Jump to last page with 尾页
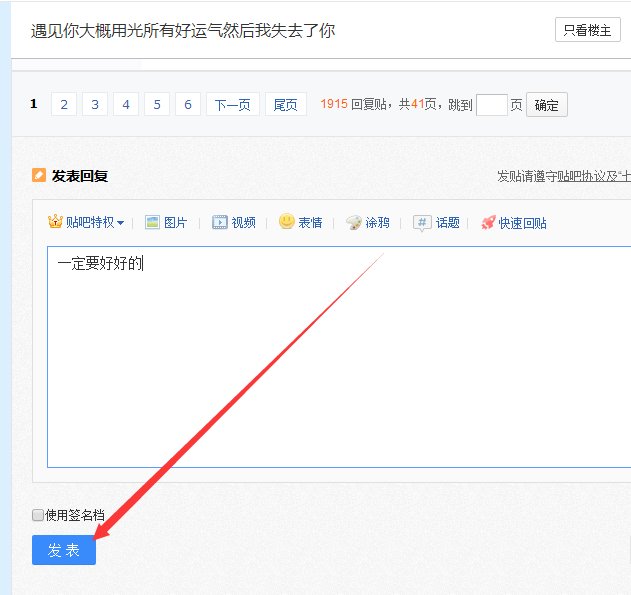The height and width of the screenshot is (595, 631). (286, 105)
